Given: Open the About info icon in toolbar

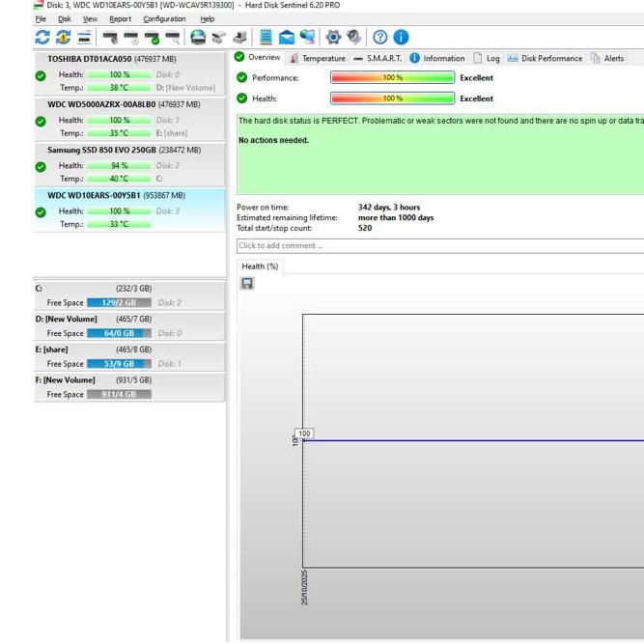Looking at the screenshot, I should (x=401, y=38).
